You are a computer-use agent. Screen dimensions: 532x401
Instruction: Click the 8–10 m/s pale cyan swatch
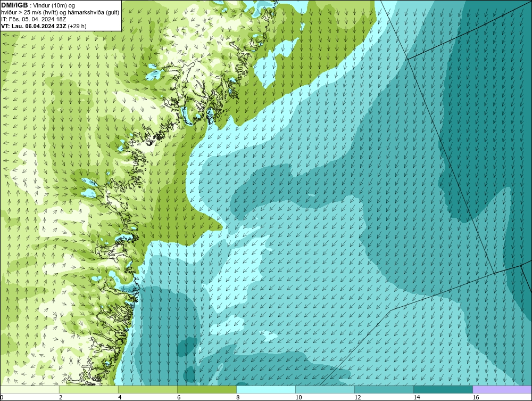pyautogui.click(x=266, y=389)
